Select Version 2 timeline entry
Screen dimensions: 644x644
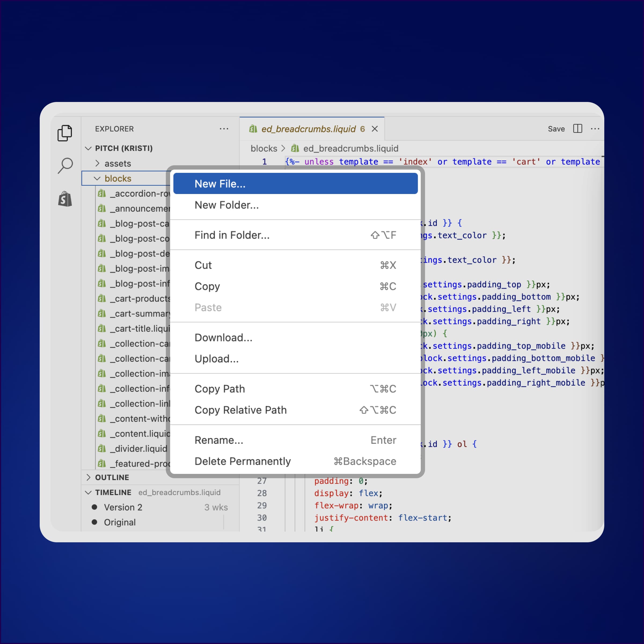[123, 507]
